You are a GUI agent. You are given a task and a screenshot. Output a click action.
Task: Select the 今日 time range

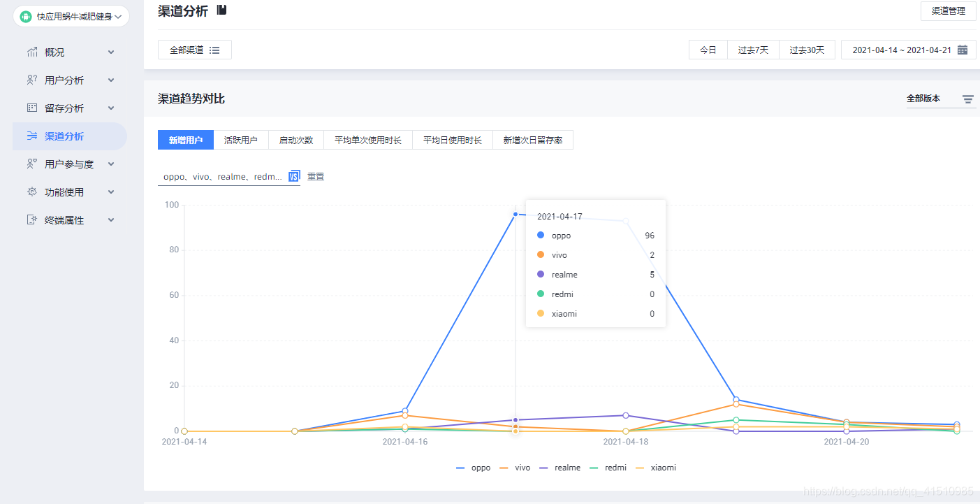pos(708,50)
